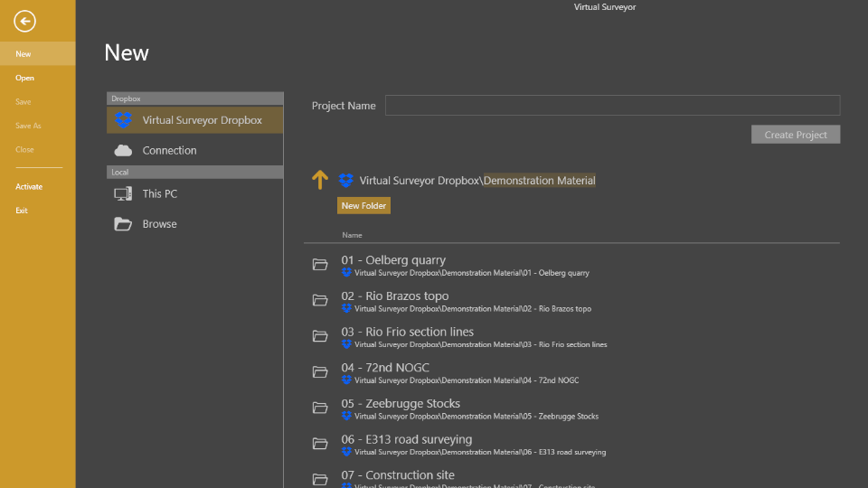
Task: Click Dropbox icon in Zeebrugge Stocks path line
Action: (x=346, y=416)
